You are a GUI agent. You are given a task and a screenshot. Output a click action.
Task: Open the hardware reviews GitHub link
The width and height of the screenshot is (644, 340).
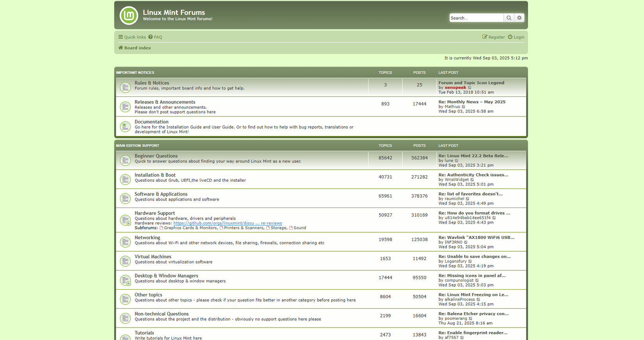click(x=228, y=223)
